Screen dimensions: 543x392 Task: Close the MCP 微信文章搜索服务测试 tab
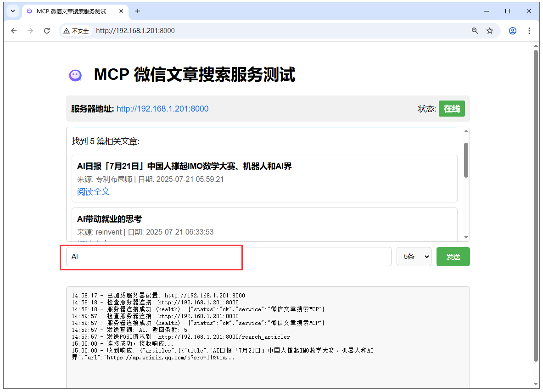121,11
